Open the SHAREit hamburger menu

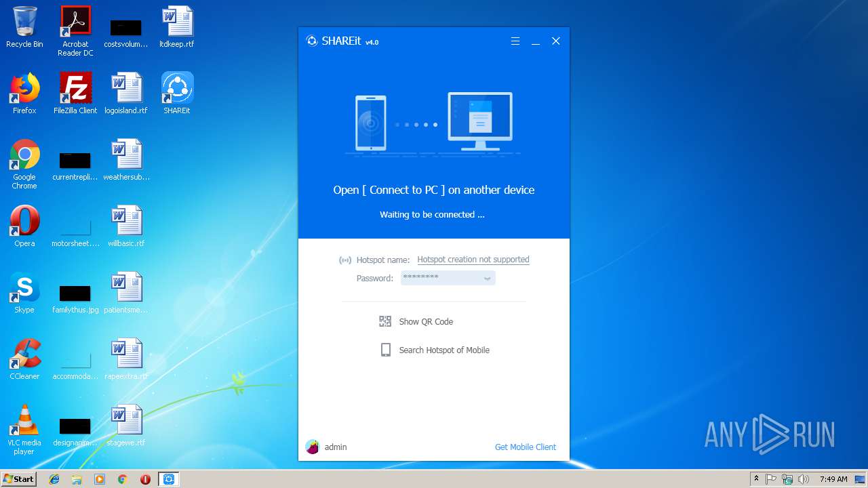tap(515, 41)
